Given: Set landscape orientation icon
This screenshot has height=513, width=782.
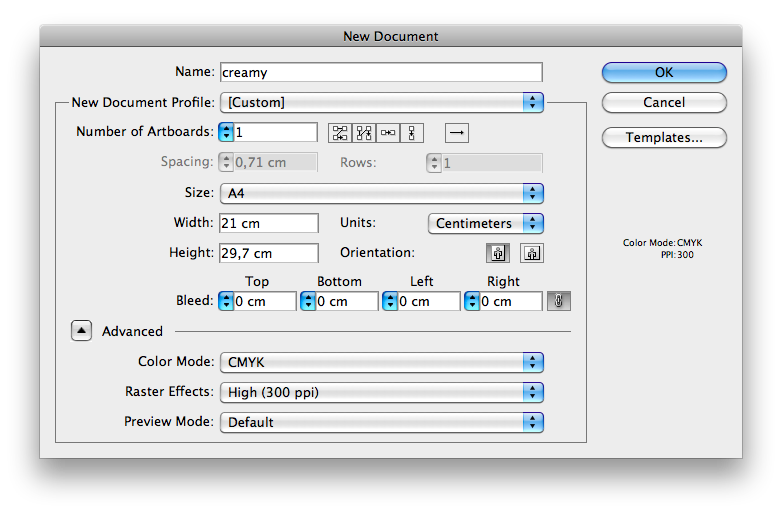Looking at the screenshot, I should click(532, 254).
